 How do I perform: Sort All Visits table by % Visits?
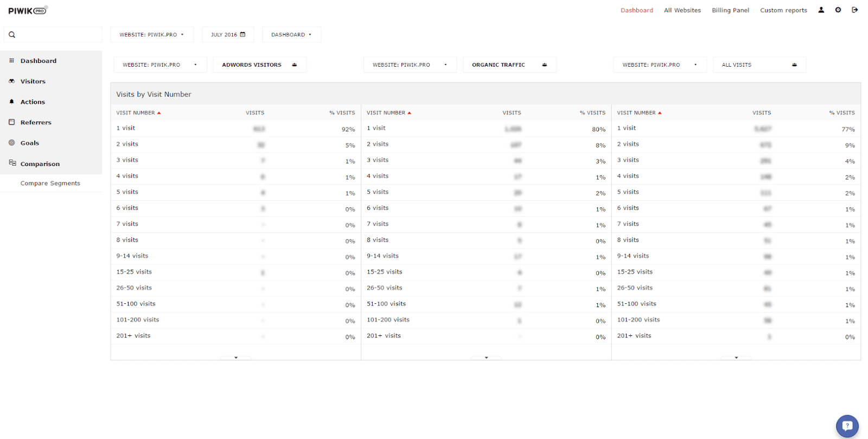tap(842, 113)
